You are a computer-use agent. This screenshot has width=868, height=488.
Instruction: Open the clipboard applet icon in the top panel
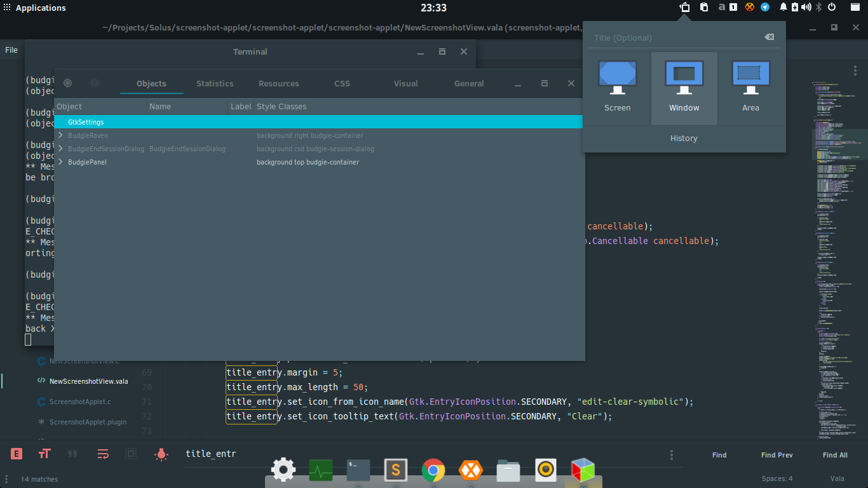tap(704, 8)
